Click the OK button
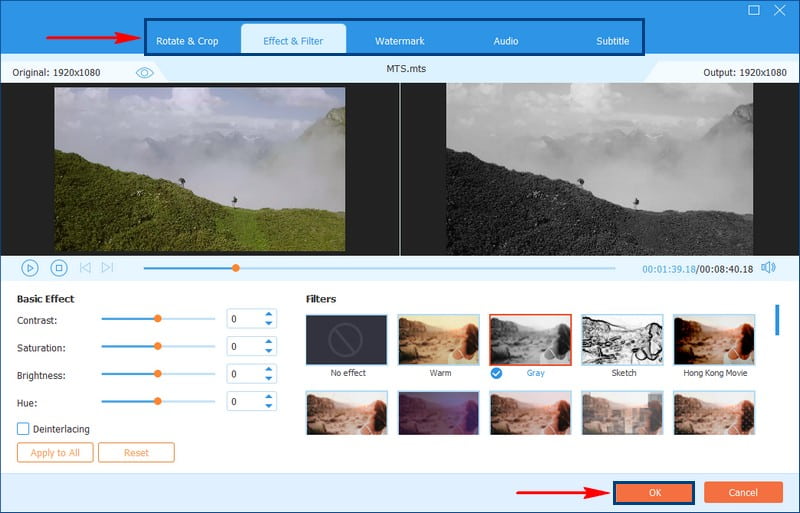The width and height of the screenshot is (800, 513). [654, 493]
